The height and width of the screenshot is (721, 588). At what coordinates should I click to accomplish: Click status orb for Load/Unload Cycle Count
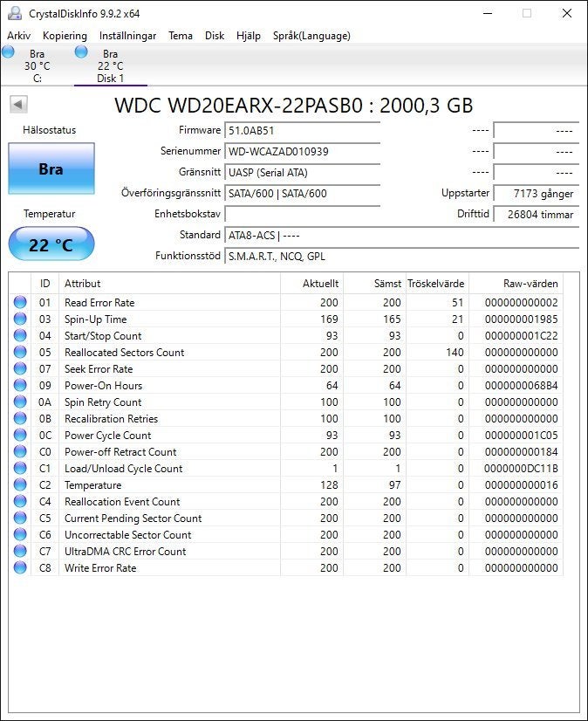point(20,468)
